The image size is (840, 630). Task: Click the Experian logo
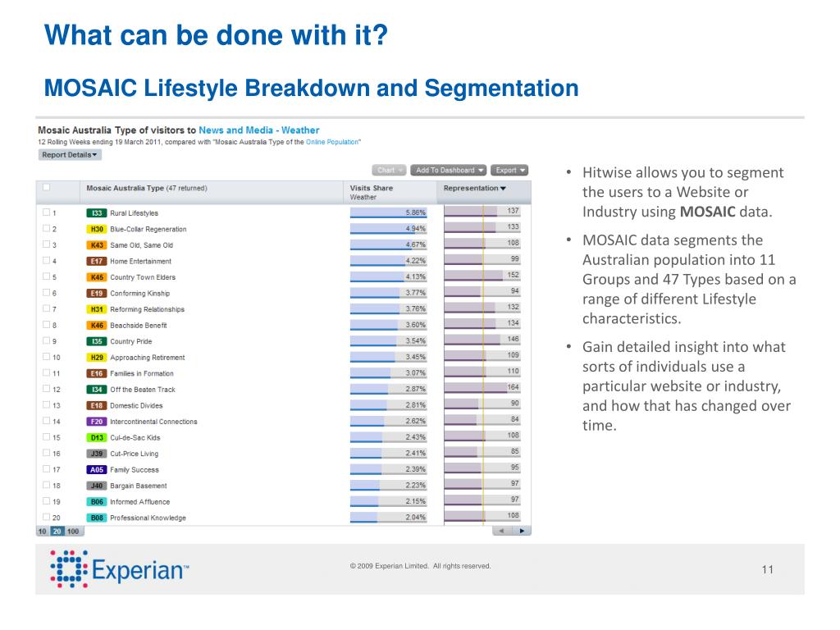pyautogui.click(x=120, y=569)
